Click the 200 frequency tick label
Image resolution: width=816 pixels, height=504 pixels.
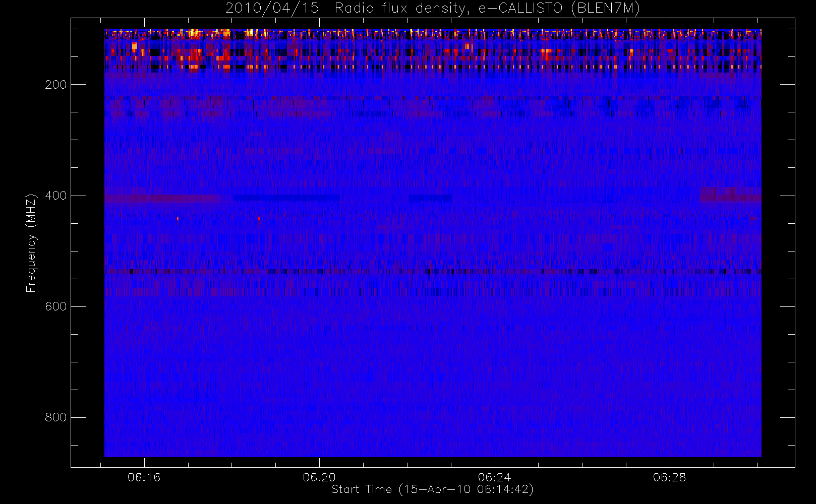coord(56,85)
